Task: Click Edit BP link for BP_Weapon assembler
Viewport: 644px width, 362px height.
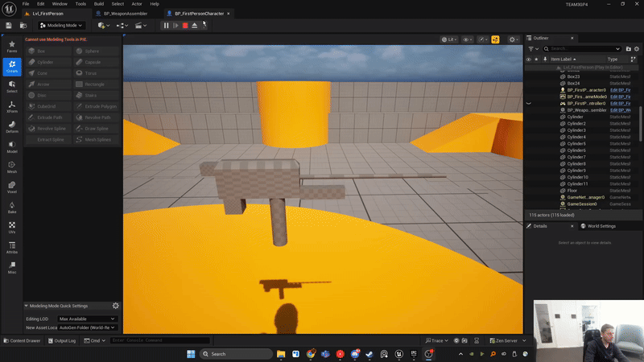Action: (x=620, y=110)
